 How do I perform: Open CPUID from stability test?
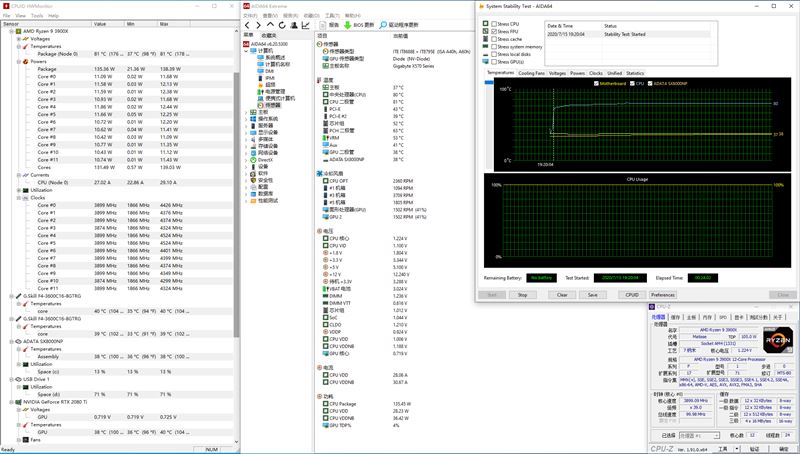pos(632,295)
